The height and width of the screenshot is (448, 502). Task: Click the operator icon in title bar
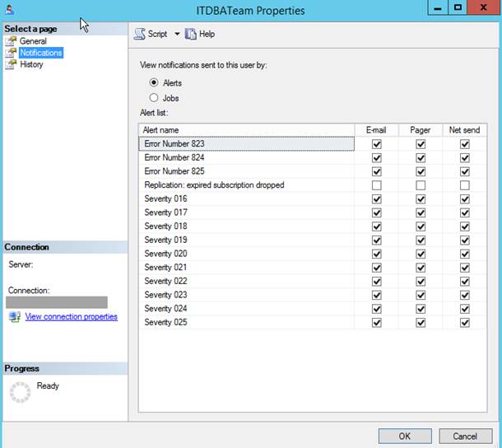tap(9, 9)
